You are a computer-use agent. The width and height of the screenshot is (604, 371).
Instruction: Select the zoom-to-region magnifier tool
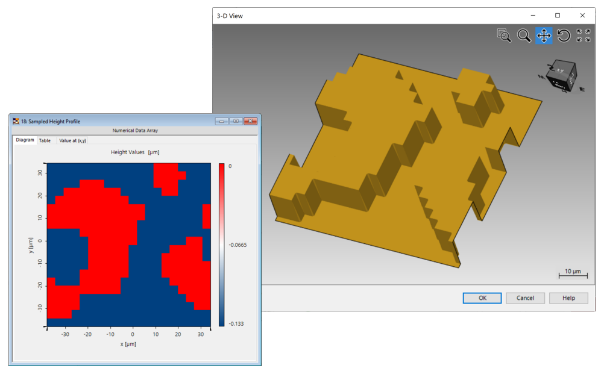(x=504, y=35)
